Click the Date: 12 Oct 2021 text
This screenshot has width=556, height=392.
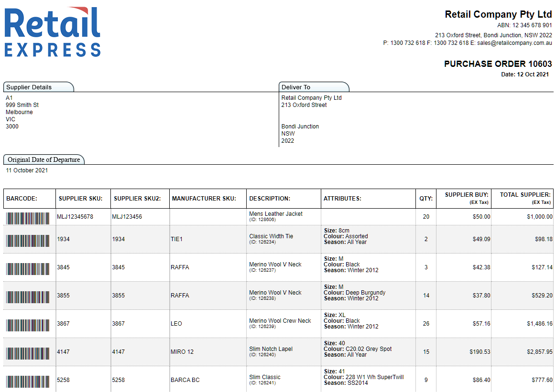click(525, 74)
